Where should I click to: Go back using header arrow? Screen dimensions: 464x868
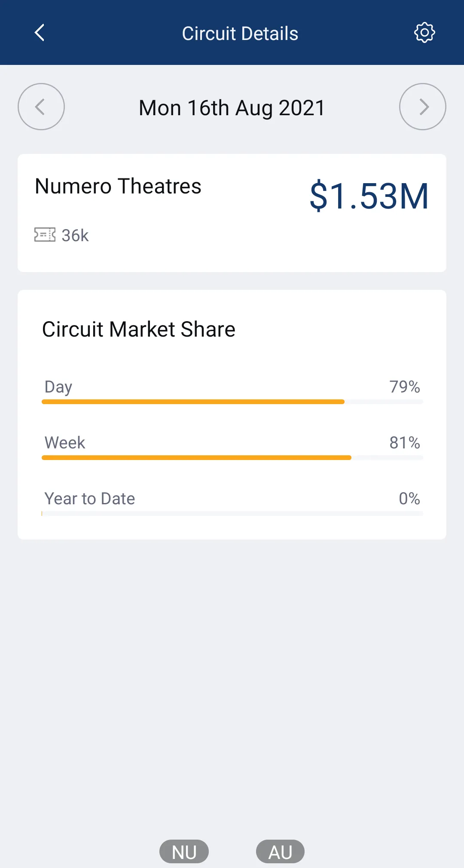[40, 33]
